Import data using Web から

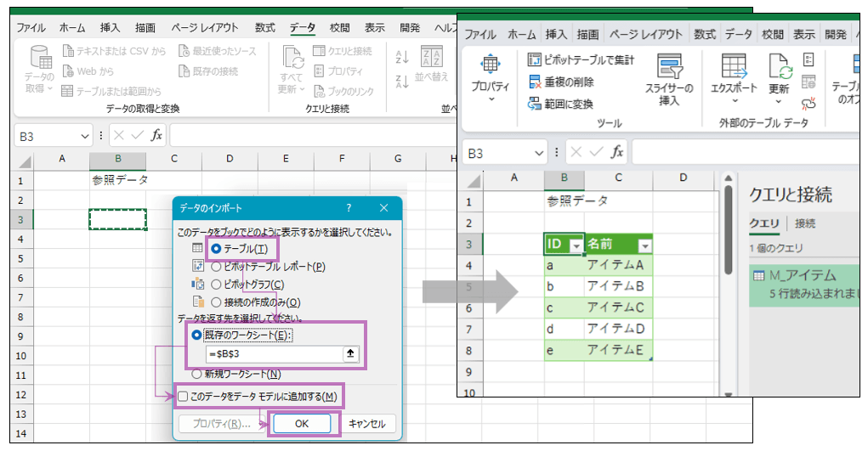tap(88, 70)
